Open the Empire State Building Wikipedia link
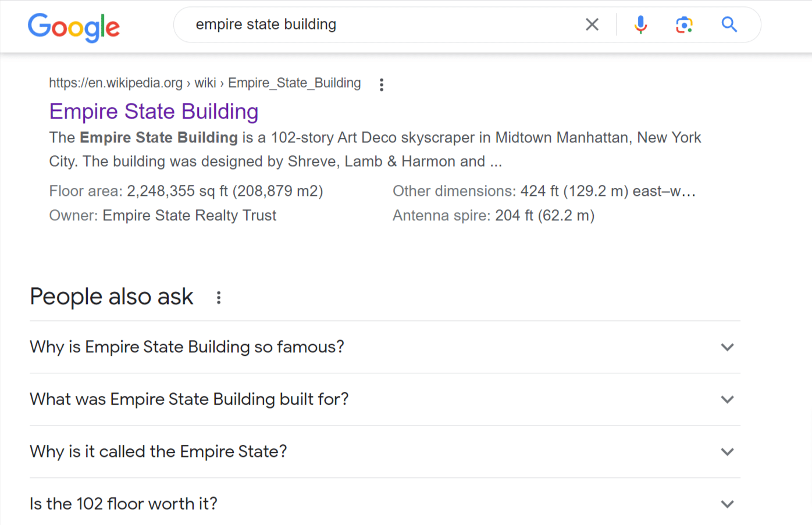 154,112
